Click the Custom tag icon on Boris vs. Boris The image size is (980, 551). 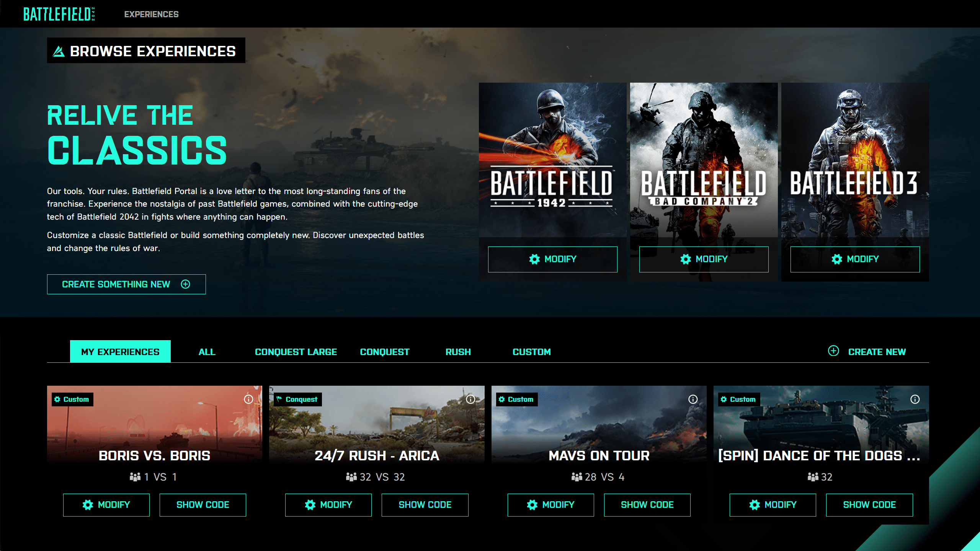click(x=59, y=399)
